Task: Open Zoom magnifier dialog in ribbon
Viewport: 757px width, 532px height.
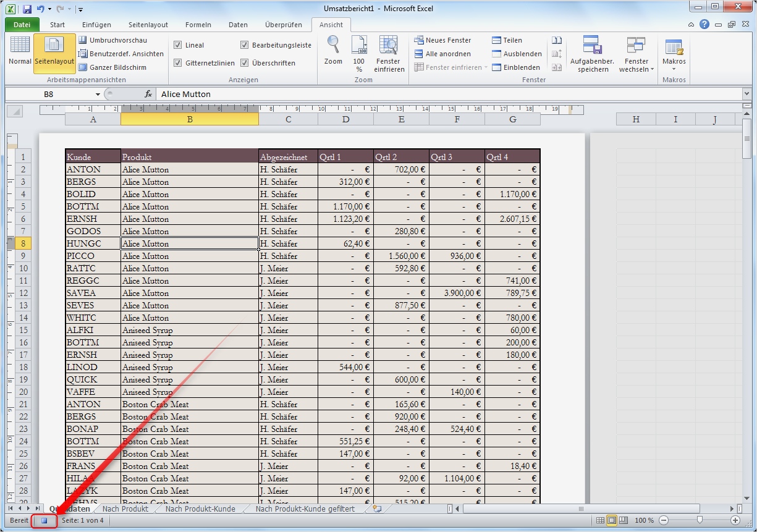Action: point(333,46)
